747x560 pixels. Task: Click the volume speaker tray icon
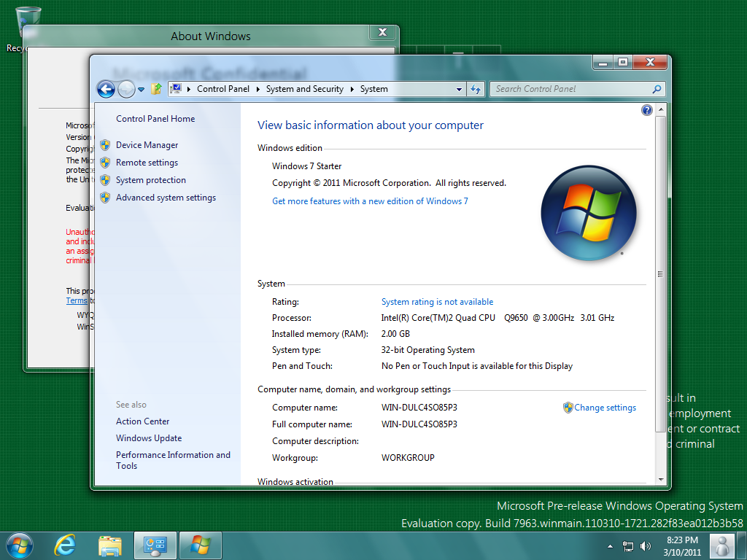coord(646,545)
